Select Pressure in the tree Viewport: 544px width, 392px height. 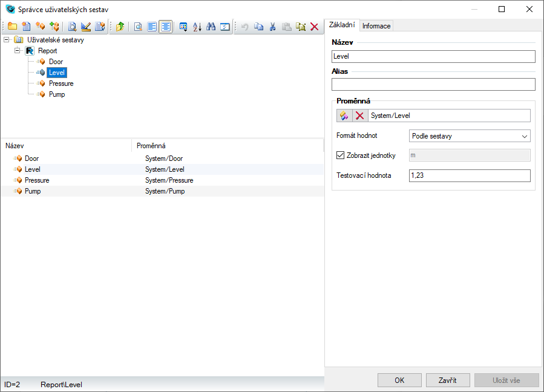pos(61,83)
